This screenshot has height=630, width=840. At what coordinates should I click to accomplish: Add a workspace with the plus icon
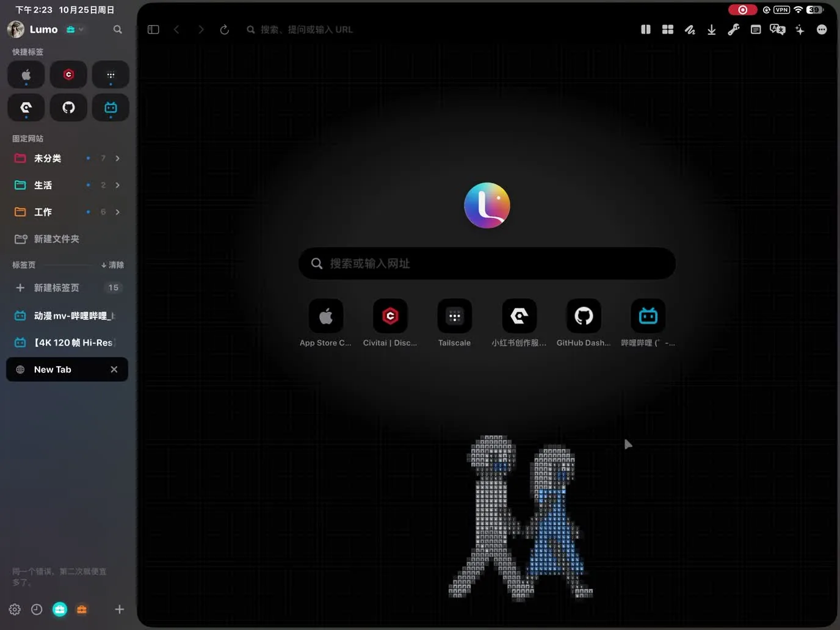tap(120, 609)
